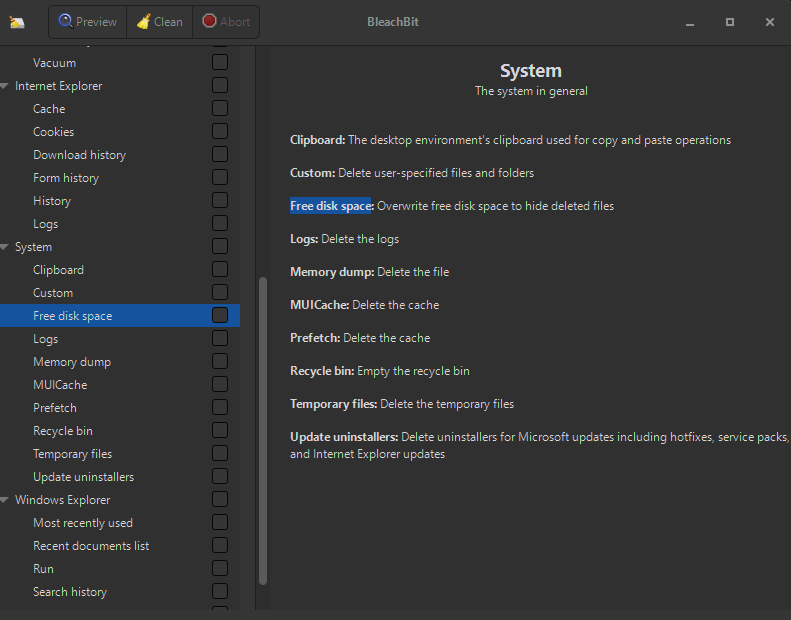Check the Internet Explorer group checkbox
The height and width of the screenshot is (620, 791).
tap(220, 85)
